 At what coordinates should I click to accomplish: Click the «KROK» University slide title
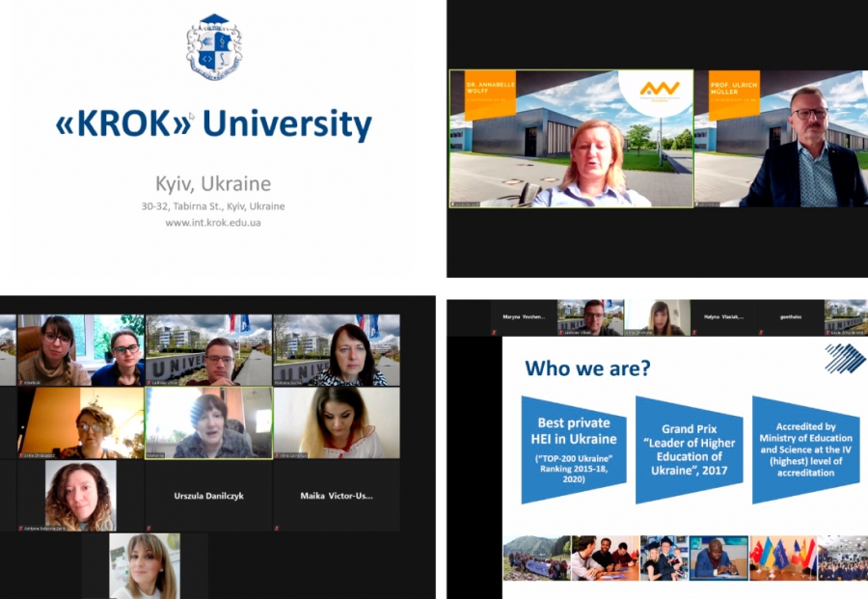click(214, 123)
